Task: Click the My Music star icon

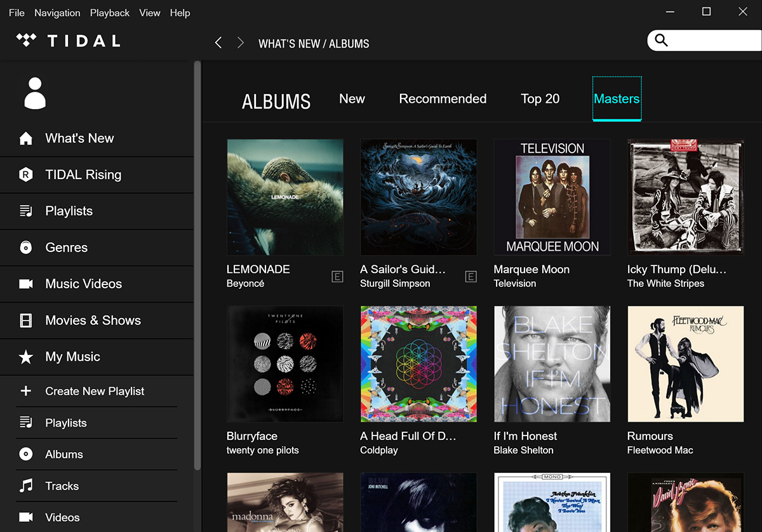Action: pos(26,357)
